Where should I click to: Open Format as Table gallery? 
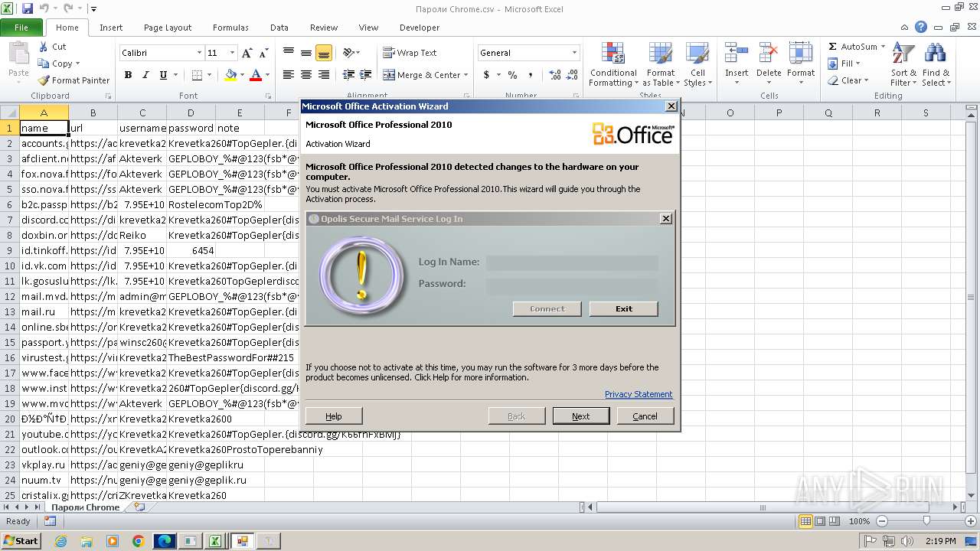661,64
